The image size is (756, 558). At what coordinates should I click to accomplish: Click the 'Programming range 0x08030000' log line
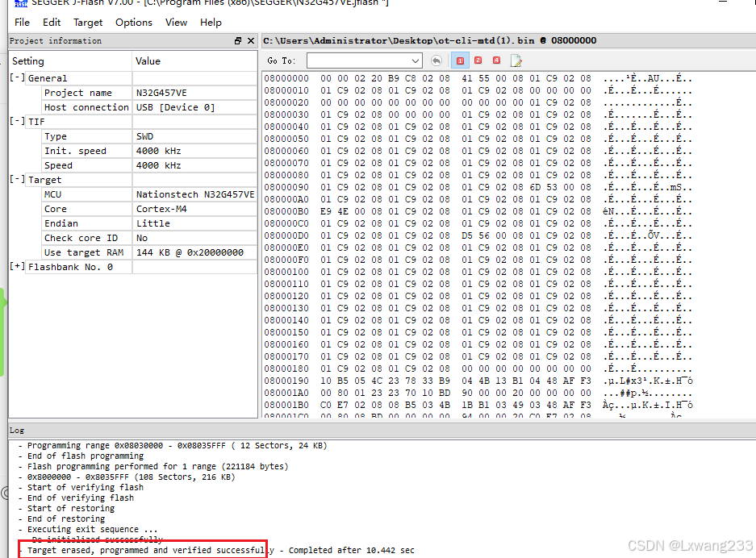point(177,445)
